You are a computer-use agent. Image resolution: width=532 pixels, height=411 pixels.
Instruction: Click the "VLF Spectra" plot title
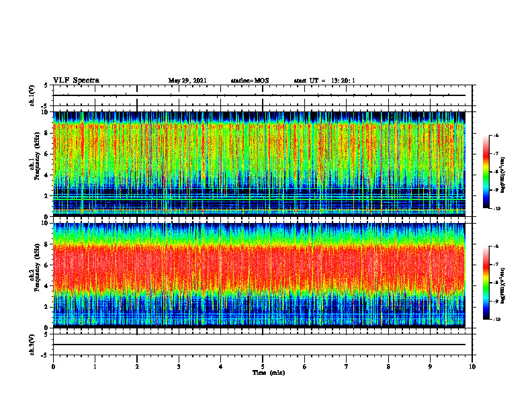76,81
